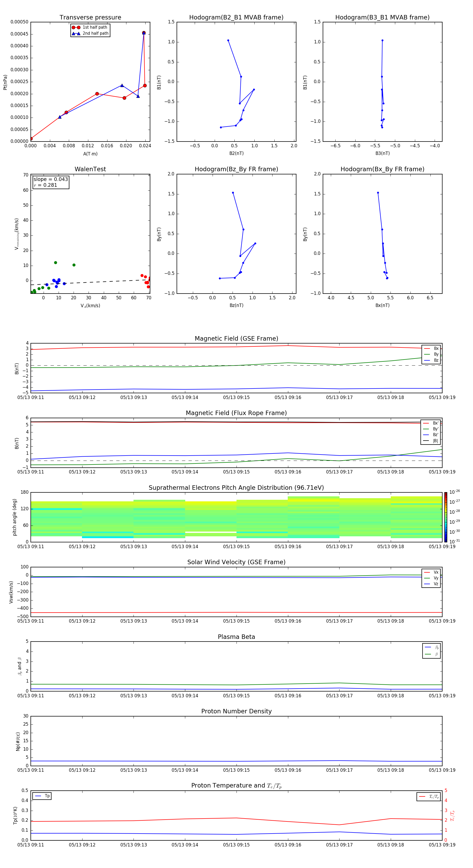473x868 pixels.
Task: Select the Vx entry in velocity legend
Action: [431, 572]
